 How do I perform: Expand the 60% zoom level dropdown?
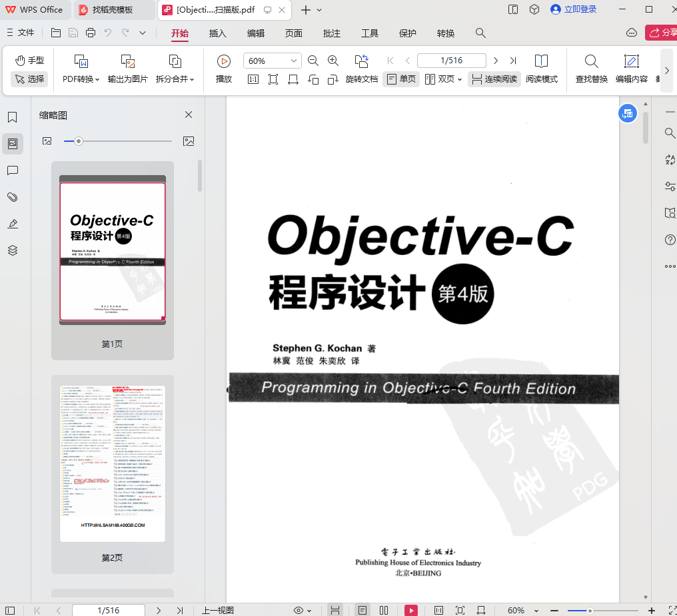(294, 61)
